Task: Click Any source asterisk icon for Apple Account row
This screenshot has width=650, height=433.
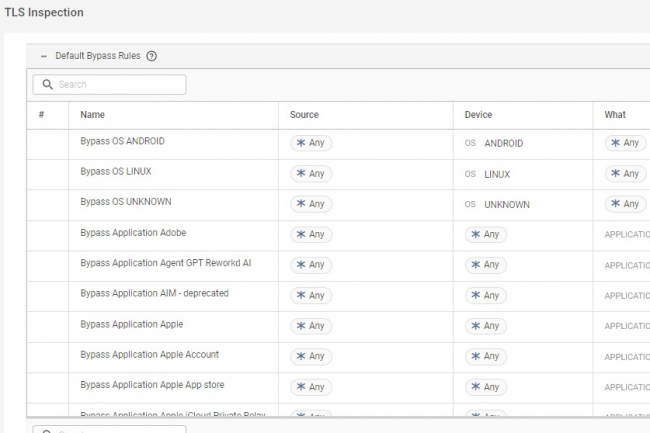Action: (300, 357)
